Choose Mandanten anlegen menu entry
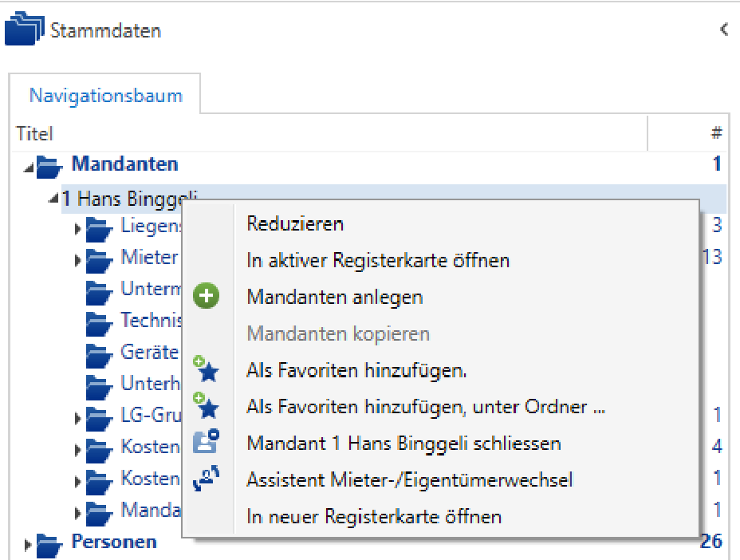740x560 pixels. [335, 298]
